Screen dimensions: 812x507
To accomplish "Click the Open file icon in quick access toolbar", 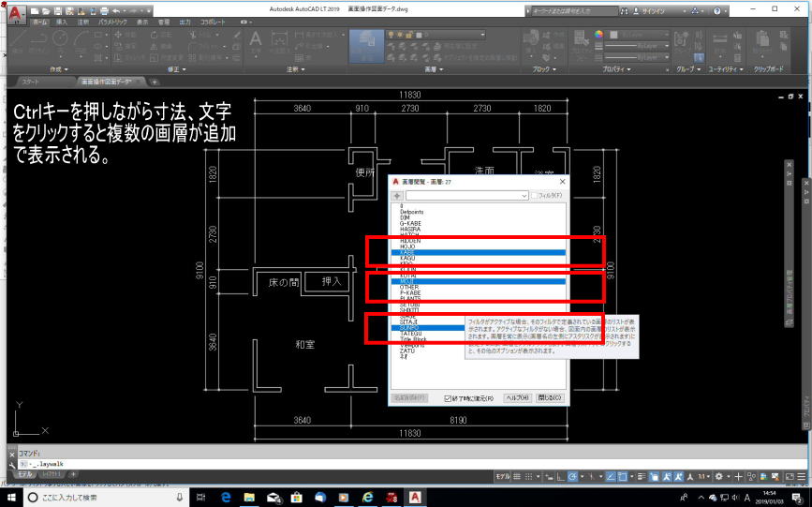I will click(46, 10).
